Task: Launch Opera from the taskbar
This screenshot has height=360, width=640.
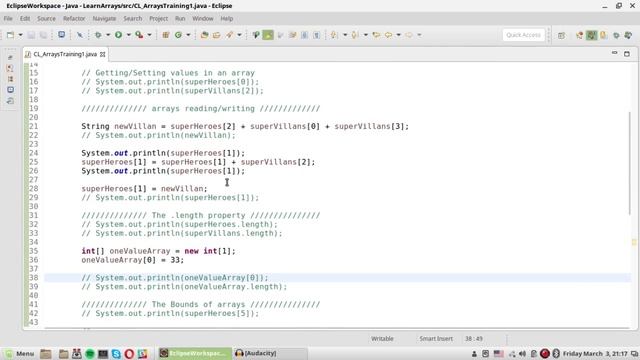Action: tap(129, 353)
